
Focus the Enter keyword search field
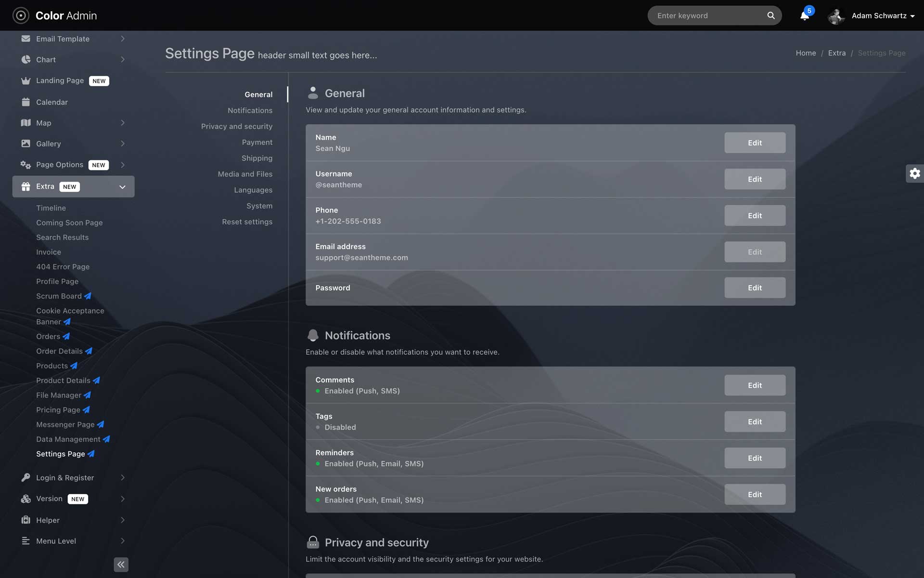(x=707, y=16)
